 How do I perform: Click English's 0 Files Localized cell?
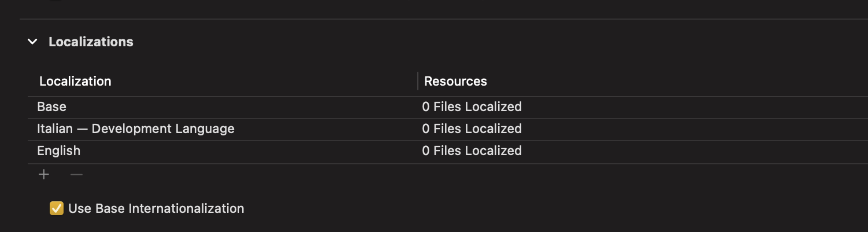472,151
